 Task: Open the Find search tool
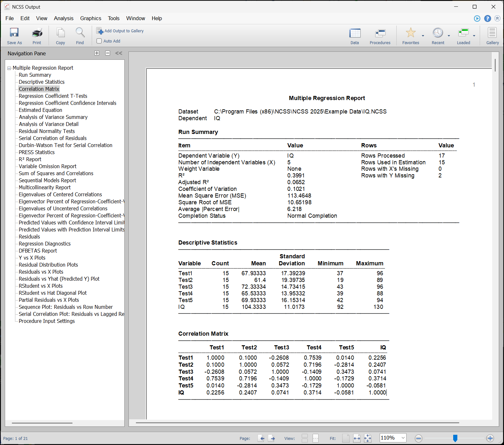[x=80, y=35]
